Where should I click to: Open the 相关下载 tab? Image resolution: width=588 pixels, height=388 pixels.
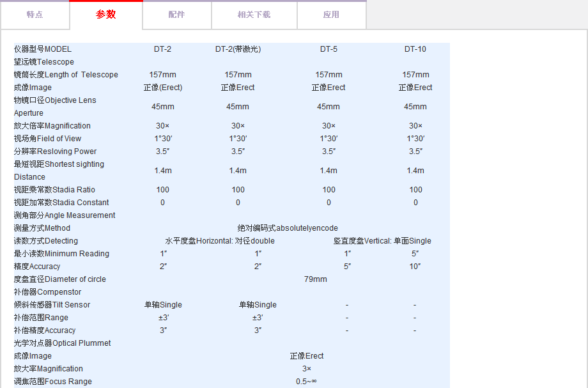pos(254,15)
